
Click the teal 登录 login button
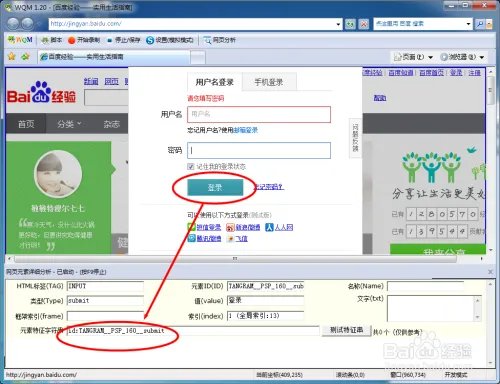(x=215, y=187)
